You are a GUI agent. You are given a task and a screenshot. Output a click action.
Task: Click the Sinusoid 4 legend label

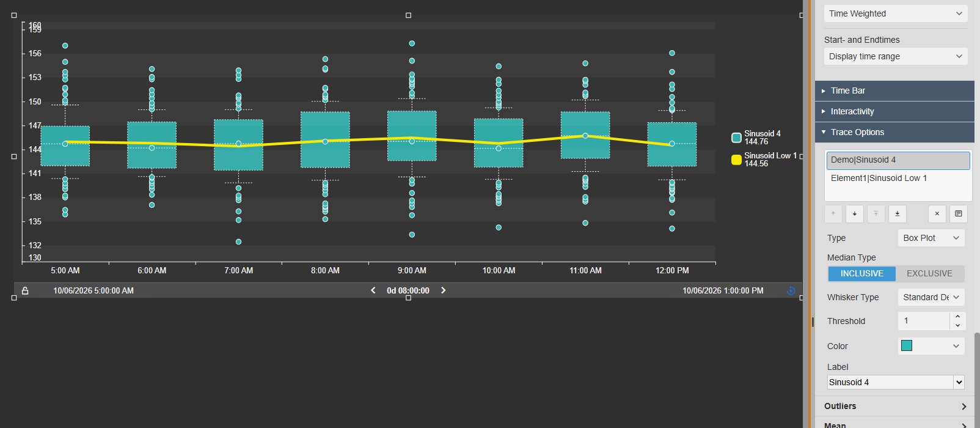pyautogui.click(x=762, y=133)
